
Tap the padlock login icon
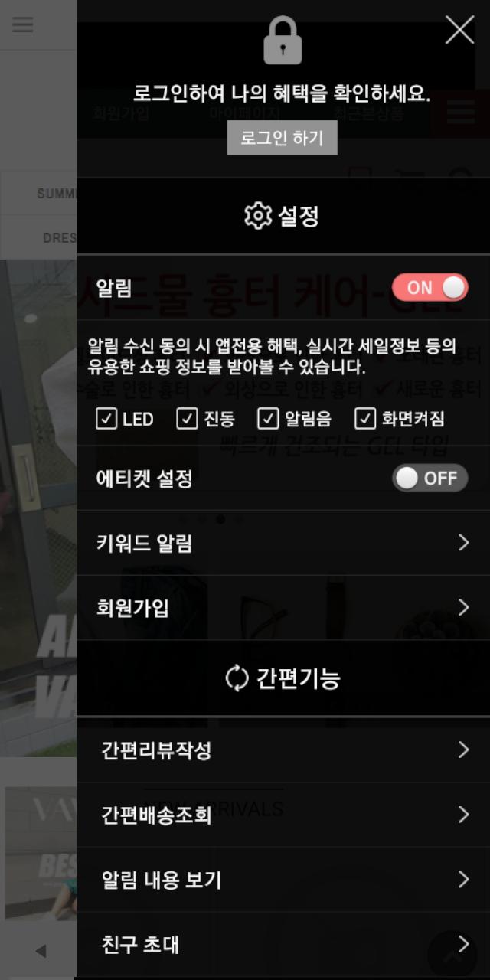283,40
